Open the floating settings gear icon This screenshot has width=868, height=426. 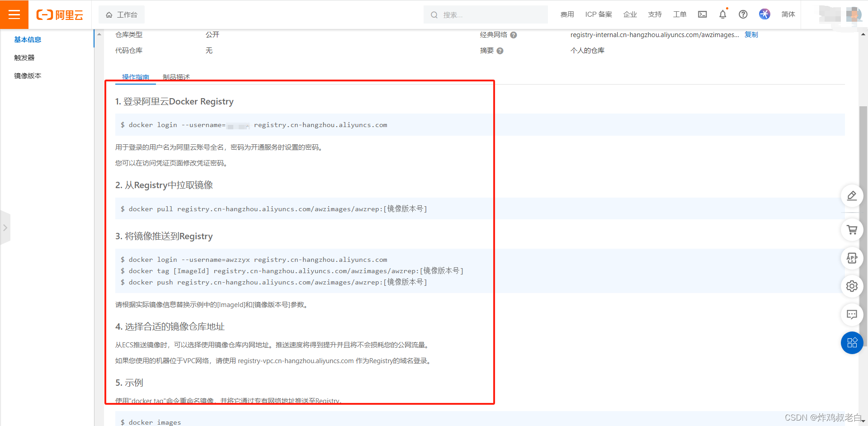click(x=852, y=286)
